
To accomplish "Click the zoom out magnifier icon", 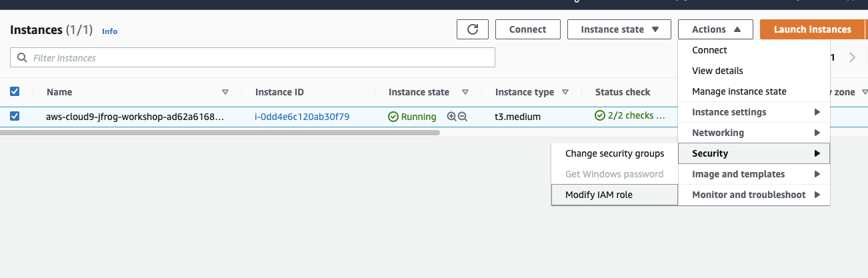I will (463, 117).
